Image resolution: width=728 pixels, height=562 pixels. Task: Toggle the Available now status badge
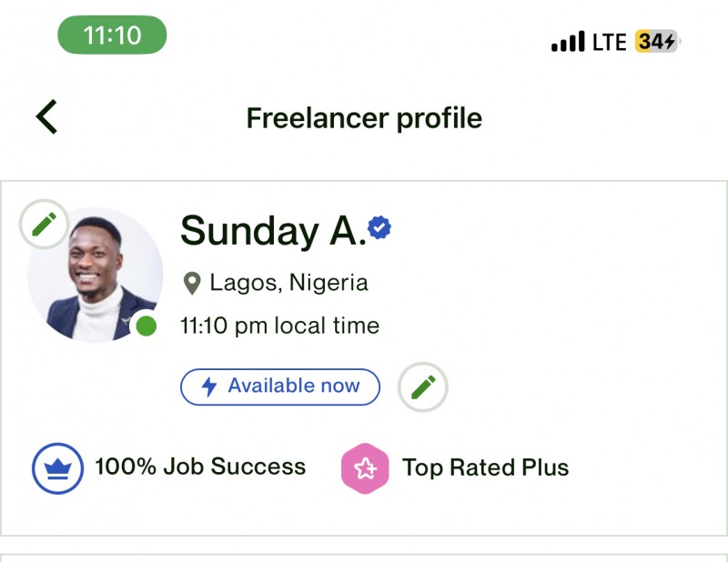point(279,386)
